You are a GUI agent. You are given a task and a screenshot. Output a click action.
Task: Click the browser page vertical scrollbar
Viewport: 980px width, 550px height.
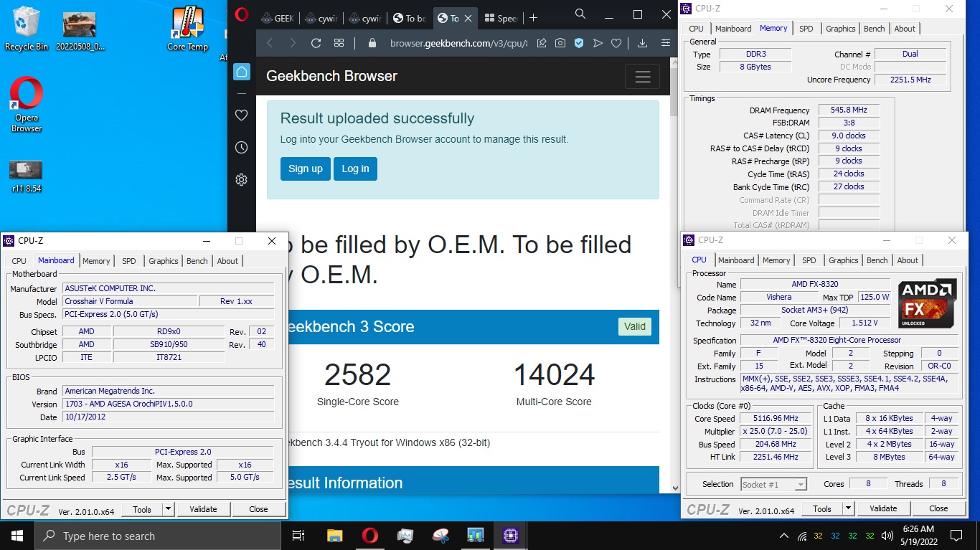(x=674, y=92)
